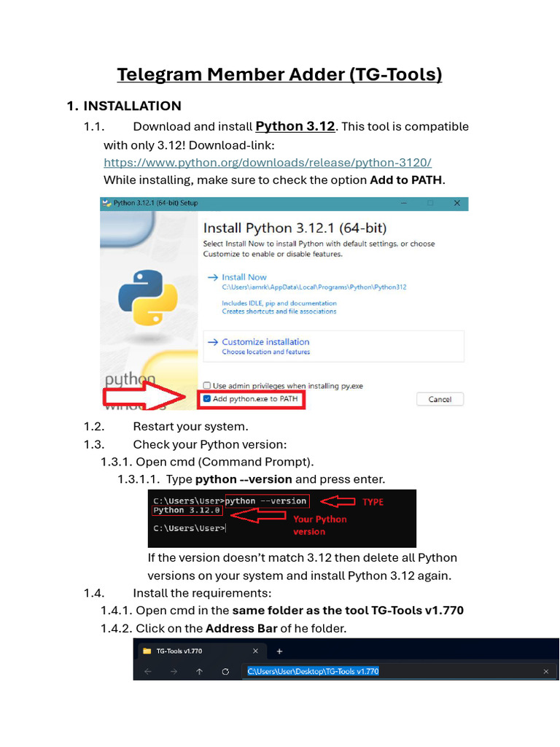
Task: Click the large Python logo in setup
Action: [x=148, y=298]
